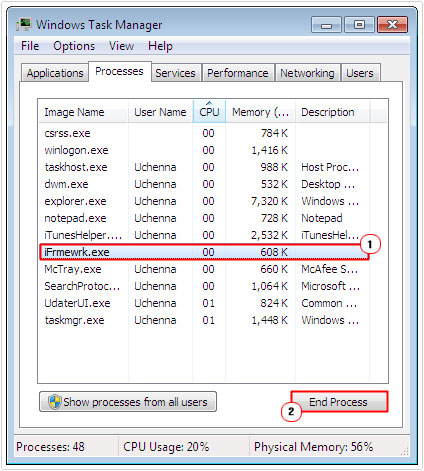The image size is (424, 471).
Task: Maximize the Task Manager window
Action: (x=359, y=25)
